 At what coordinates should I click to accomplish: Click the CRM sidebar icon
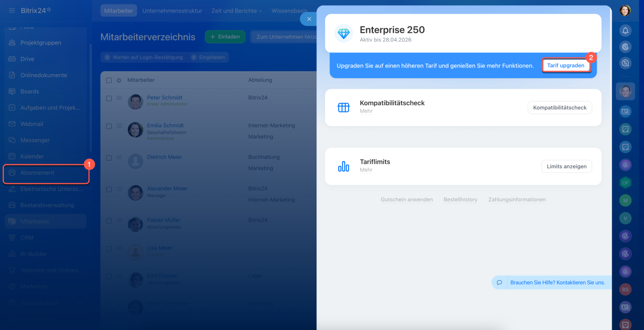click(12, 238)
